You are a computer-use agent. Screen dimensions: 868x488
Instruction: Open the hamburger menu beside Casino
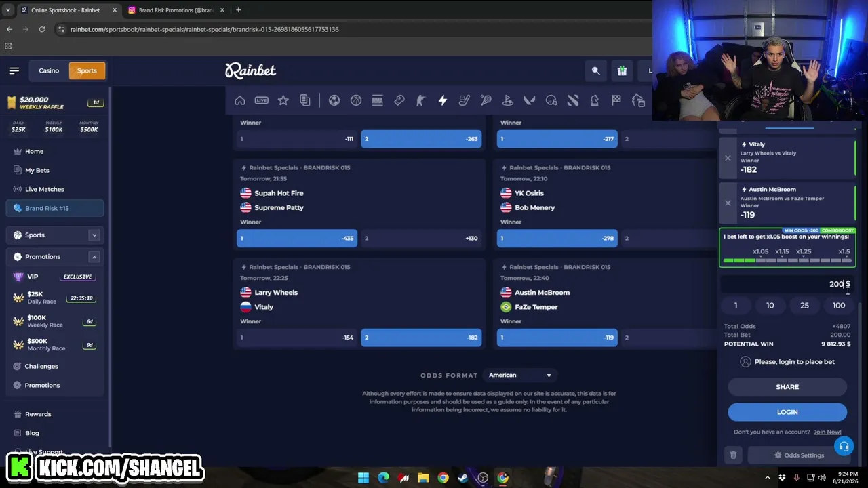click(14, 70)
